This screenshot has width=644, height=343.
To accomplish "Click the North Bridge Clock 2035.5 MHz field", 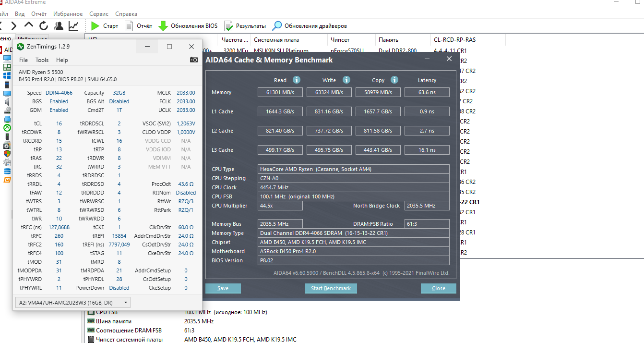I will click(427, 206).
